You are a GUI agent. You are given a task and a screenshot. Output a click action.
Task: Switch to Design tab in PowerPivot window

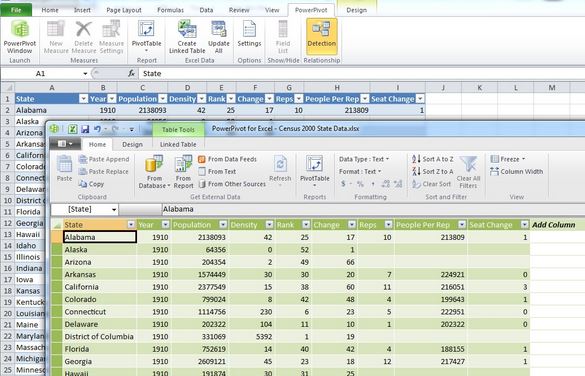tap(132, 144)
